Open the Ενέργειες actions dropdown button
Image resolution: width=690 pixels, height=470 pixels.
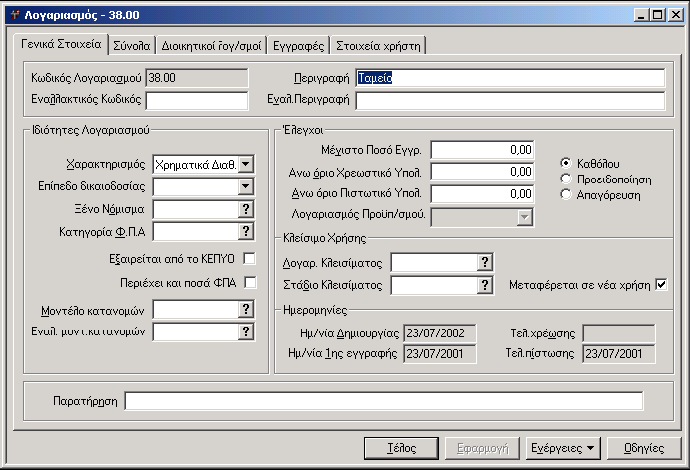coord(562,448)
